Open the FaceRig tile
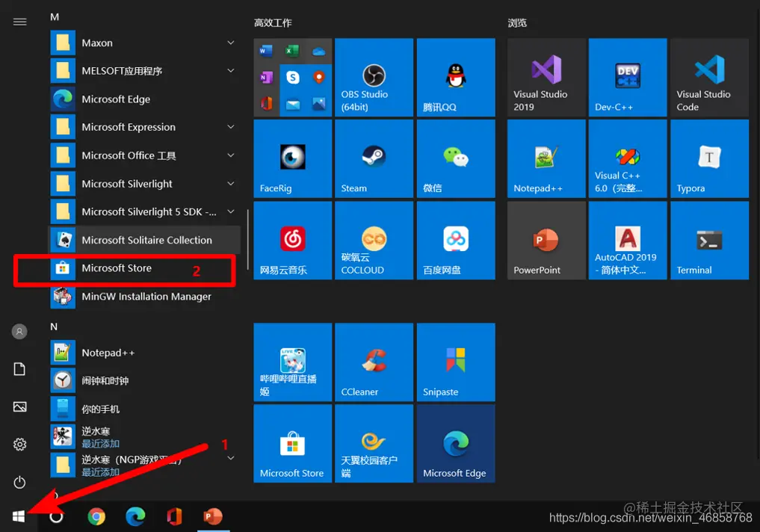The width and height of the screenshot is (760, 532). pyautogui.click(x=292, y=159)
